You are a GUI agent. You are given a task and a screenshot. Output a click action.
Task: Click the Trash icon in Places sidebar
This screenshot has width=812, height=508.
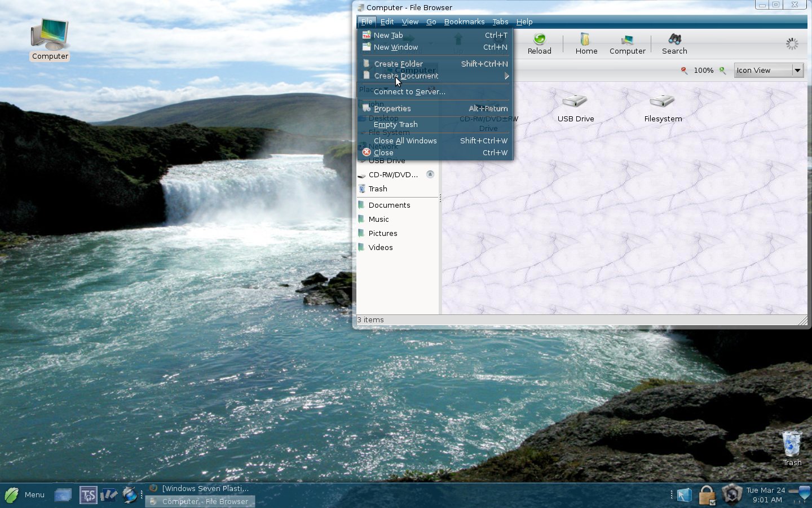coord(362,189)
